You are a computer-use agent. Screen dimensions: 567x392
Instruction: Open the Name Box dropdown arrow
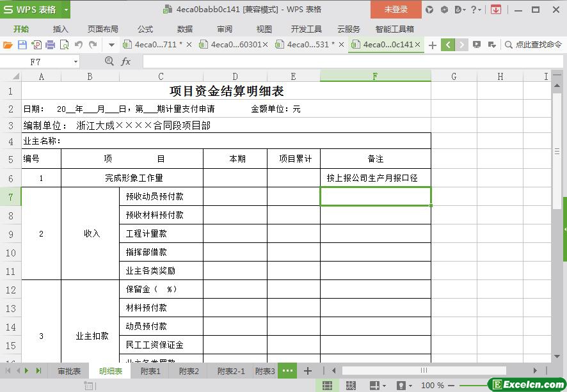tap(76, 62)
